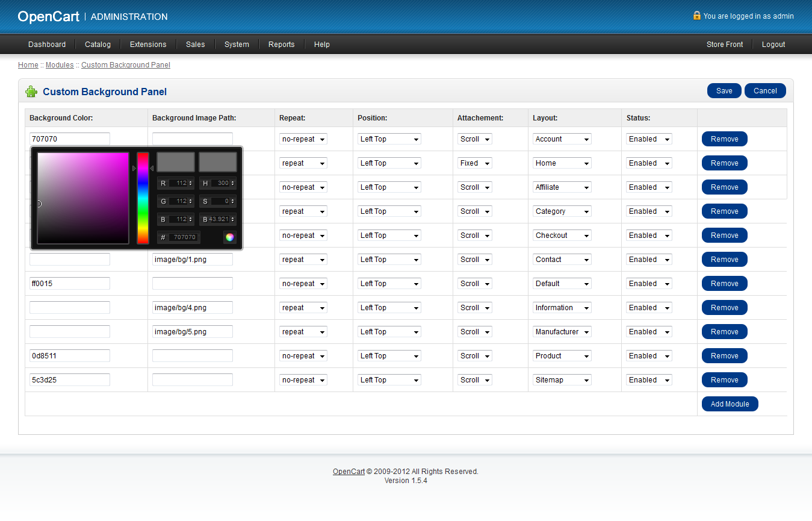812x521 pixels.
Task: Open Position dropdown in Product row
Action: 389,356
